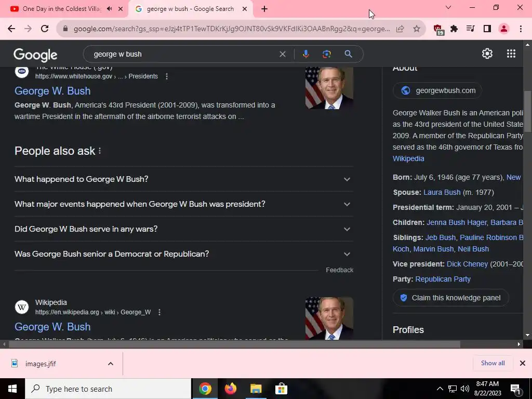
Task: View site information via the padlock icon
Action: (x=65, y=29)
